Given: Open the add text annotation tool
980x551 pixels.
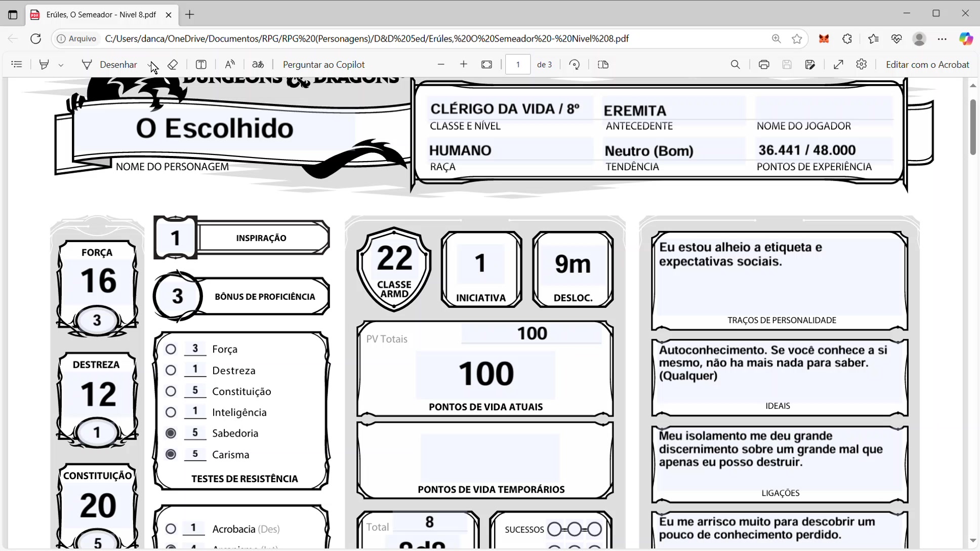Looking at the screenshot, I should coord(201,64).
